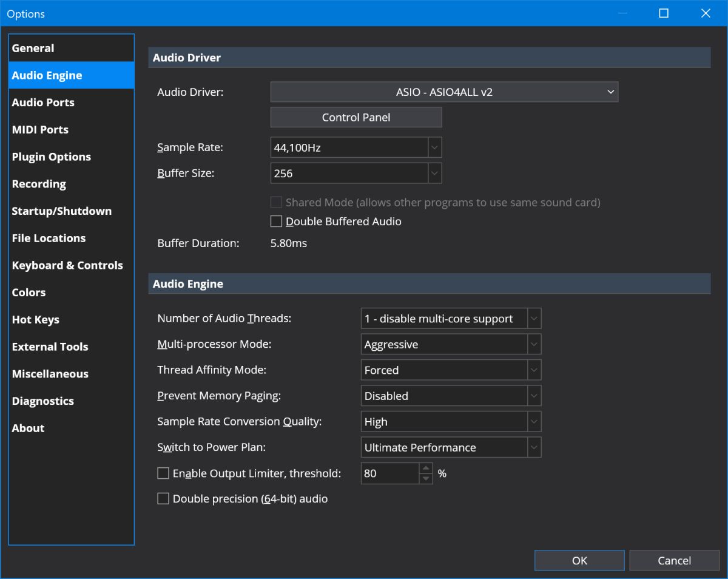Enable Double Buffered Audio checkbox
This screenshot has width=728, height=579.
tap(276, 222)
